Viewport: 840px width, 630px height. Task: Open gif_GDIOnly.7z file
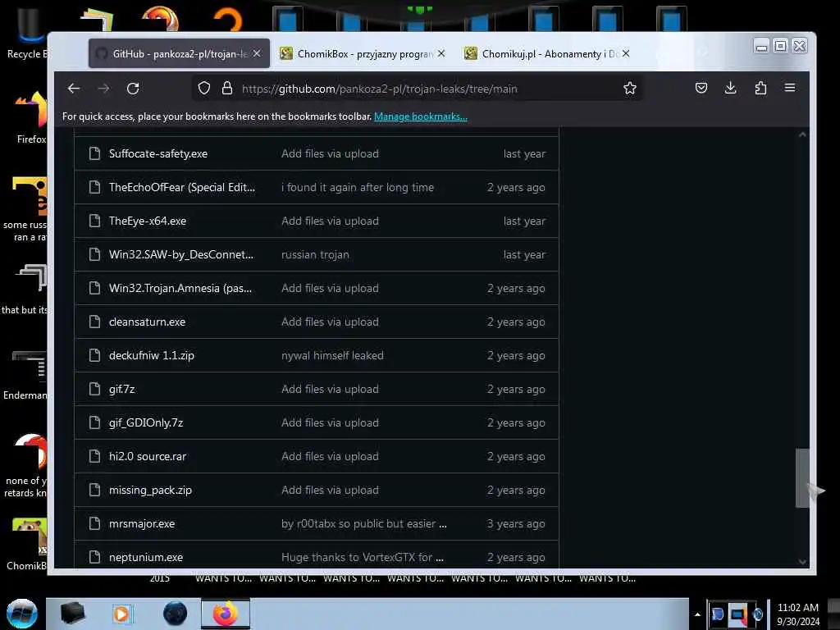[146, 422]
